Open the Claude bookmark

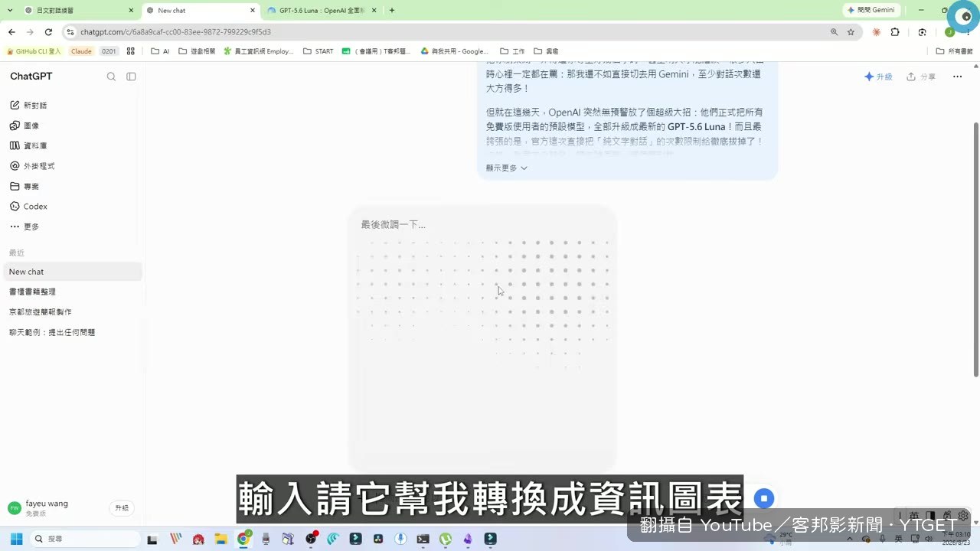(x=81, y=51)
